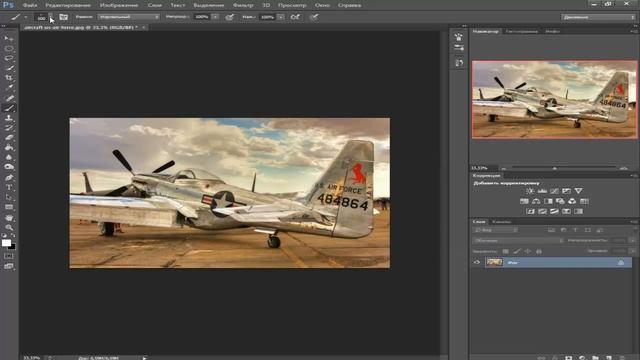
Task: Select the Dodge tool
Action: 9,167
